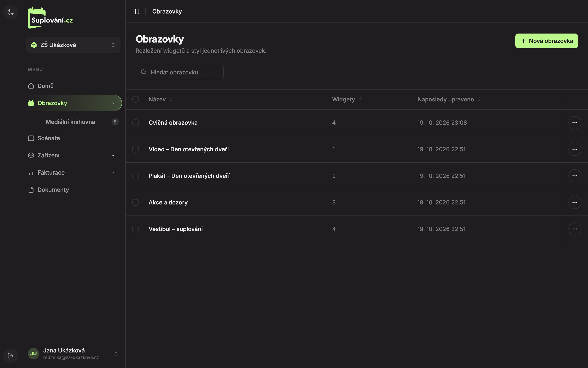The height and width of the screenshot is (368, 588).
Task: Check the Plakát – Den otevřených dveří checkbox
Action: coord(136,176)
